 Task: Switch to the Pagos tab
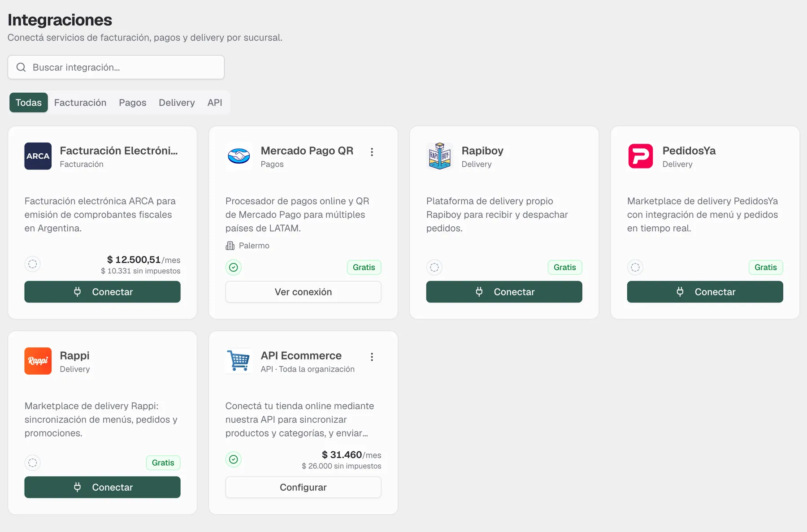133,103
